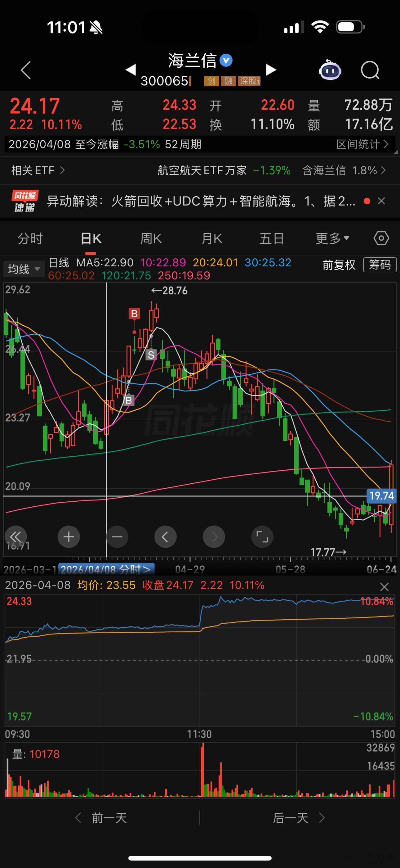Open the 均线 indicator dropdown
400x868 pixels.
click(x=24, y=269)
